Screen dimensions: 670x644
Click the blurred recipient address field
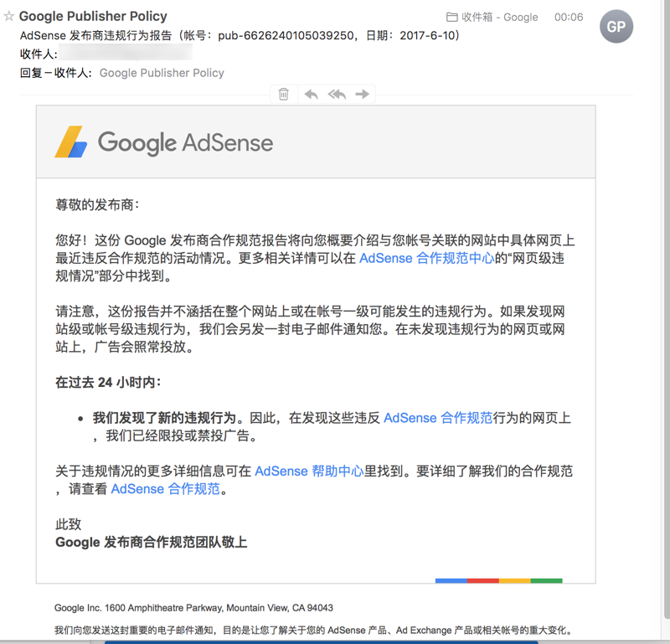tap(125, 53)
